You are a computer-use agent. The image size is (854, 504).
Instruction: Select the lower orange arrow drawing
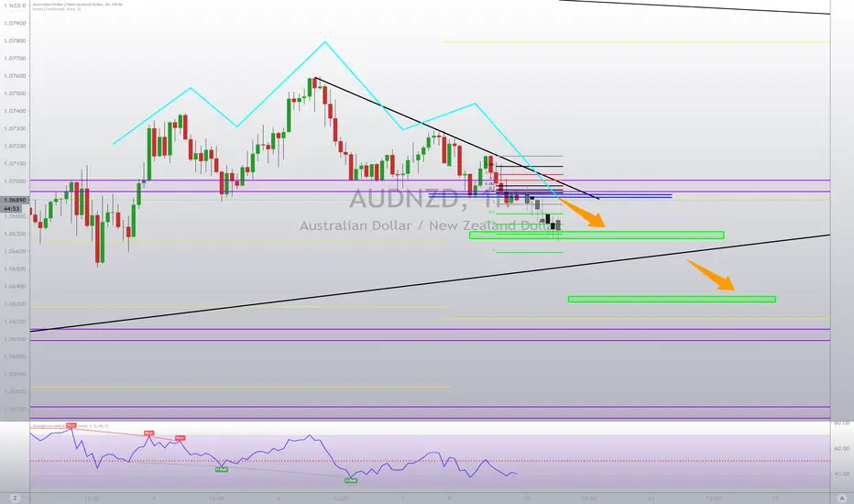(x=711, y=275)
